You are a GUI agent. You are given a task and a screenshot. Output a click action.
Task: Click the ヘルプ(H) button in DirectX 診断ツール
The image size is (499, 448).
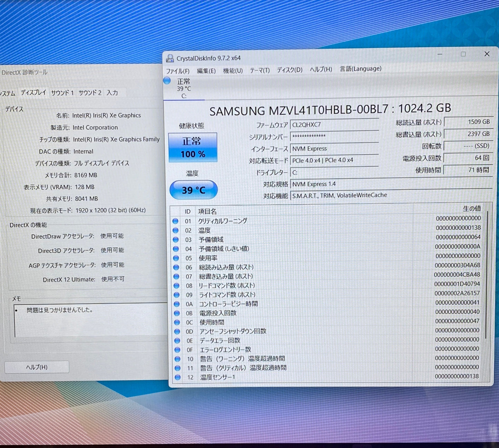37,367
